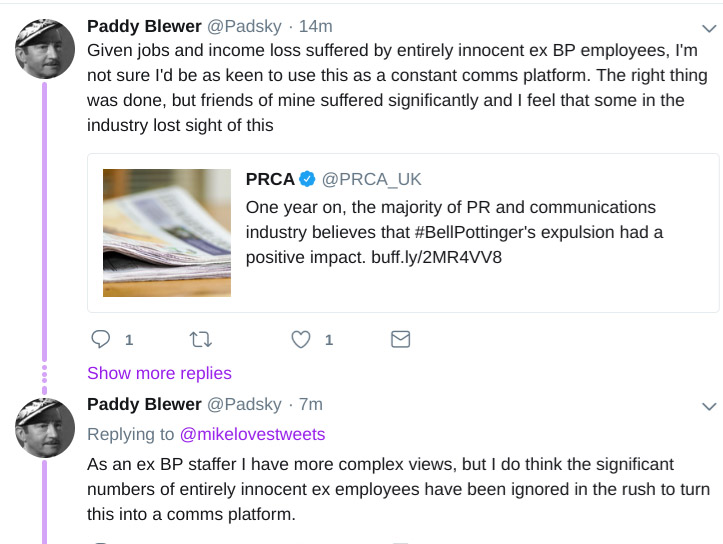Open the @mikelovestweets profile link

click(x=252, y=434)
